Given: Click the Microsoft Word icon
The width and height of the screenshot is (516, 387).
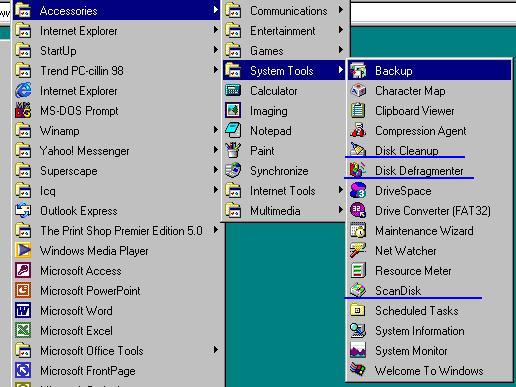Looking at the screenshot, I should click(23, 311).
